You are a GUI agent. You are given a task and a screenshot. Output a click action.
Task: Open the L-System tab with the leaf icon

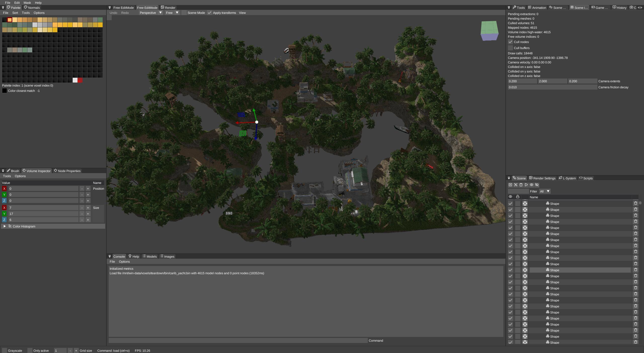567,178
